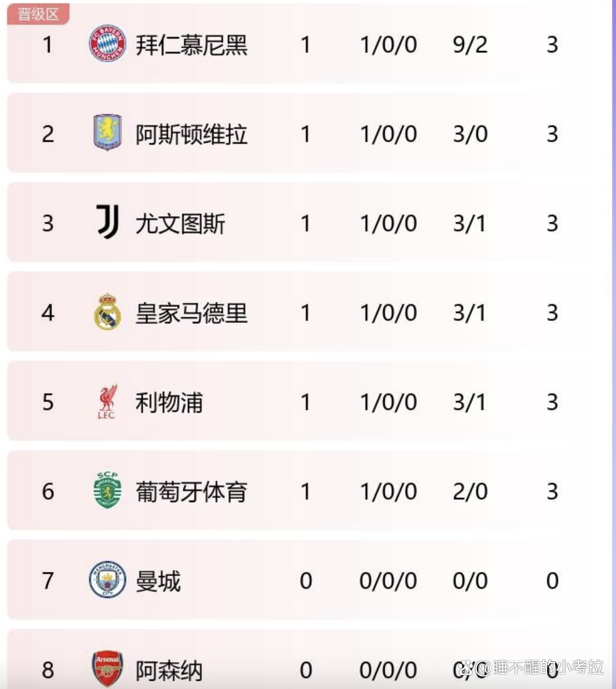
Task: Select the 尤文图斯 team name
Action: (x=180, y=224)
